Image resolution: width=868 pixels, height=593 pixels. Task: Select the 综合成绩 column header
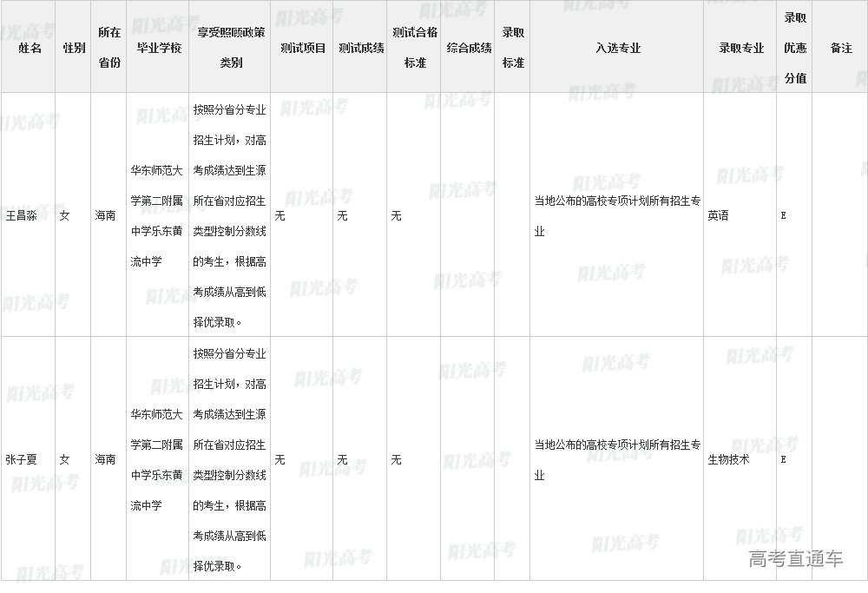coord(469,48)
